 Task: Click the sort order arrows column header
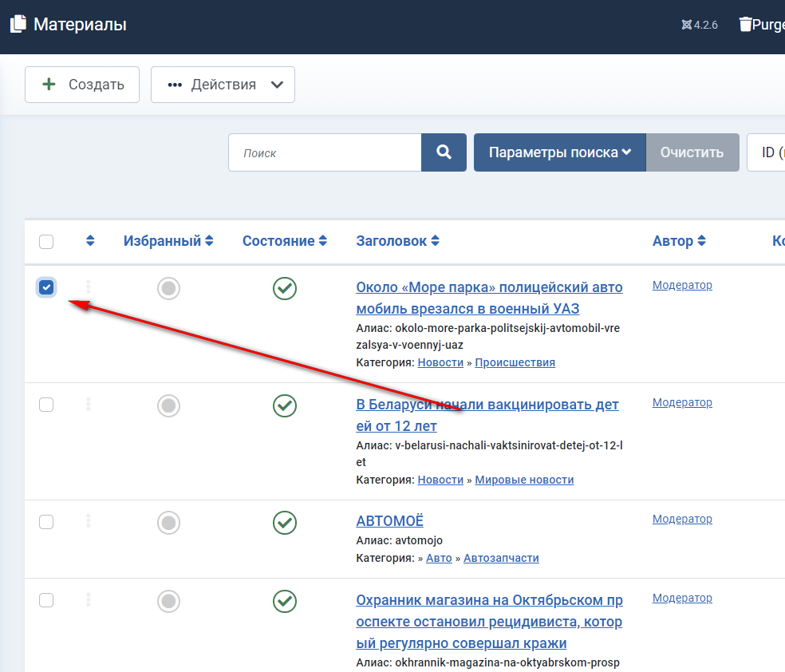[x=90, y=241]
